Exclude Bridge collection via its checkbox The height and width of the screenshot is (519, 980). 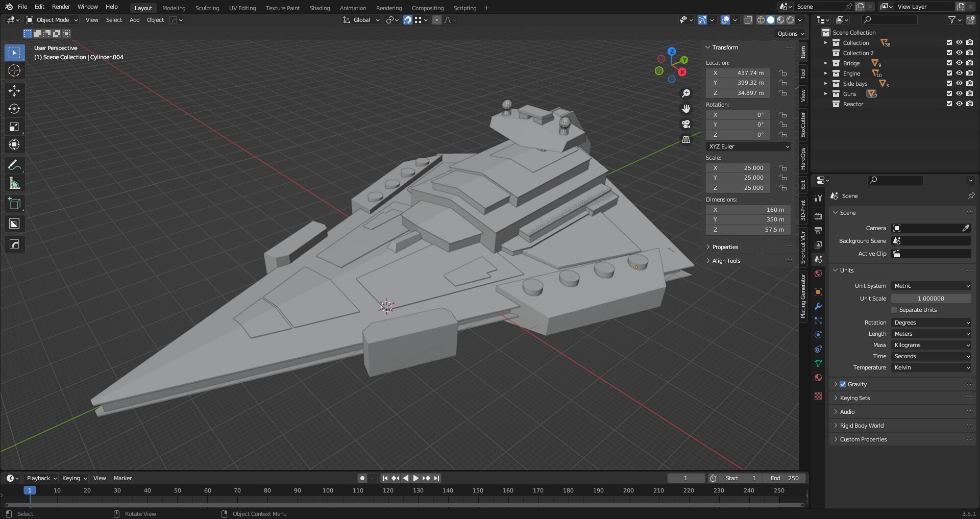click(x=949, y=63)
